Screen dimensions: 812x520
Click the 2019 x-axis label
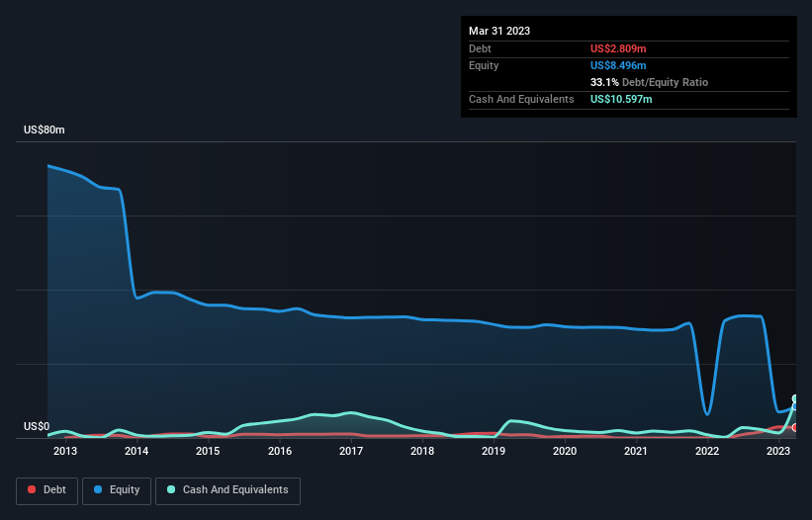[493, 451]
